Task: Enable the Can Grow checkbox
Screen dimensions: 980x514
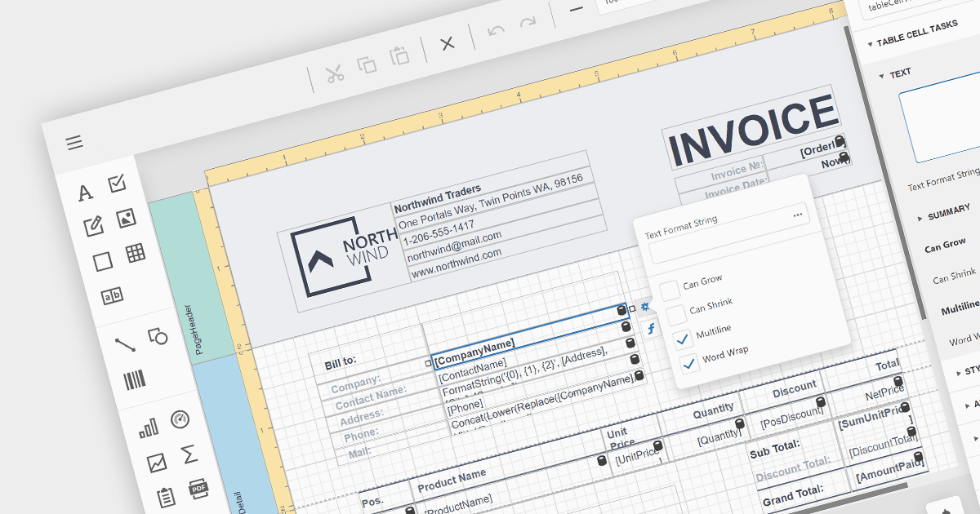Action: pyautogui.click(x=669, y=289)
